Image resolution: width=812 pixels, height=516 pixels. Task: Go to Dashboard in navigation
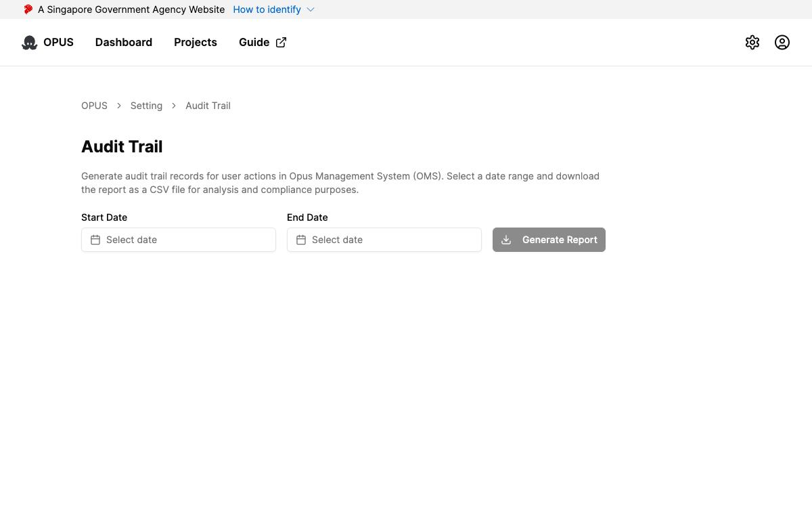point(124,42)
